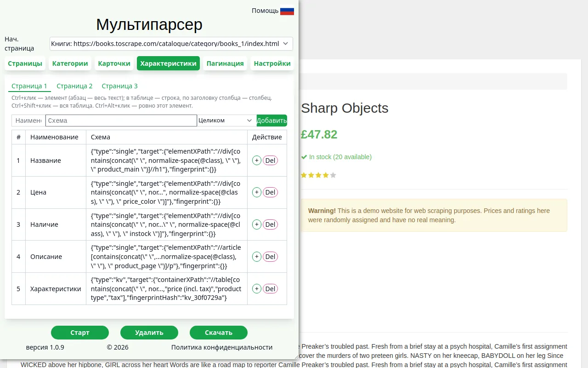588x368 pixels.
Task: Select the Характеристики tab
Action: pos(169,63)
